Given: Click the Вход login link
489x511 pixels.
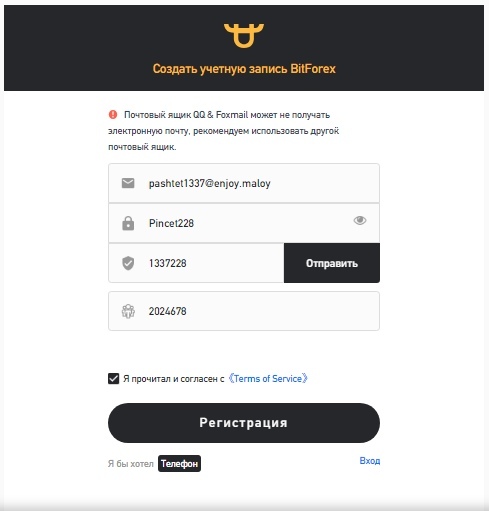Looking at the screenshot, I should [370, 461].
